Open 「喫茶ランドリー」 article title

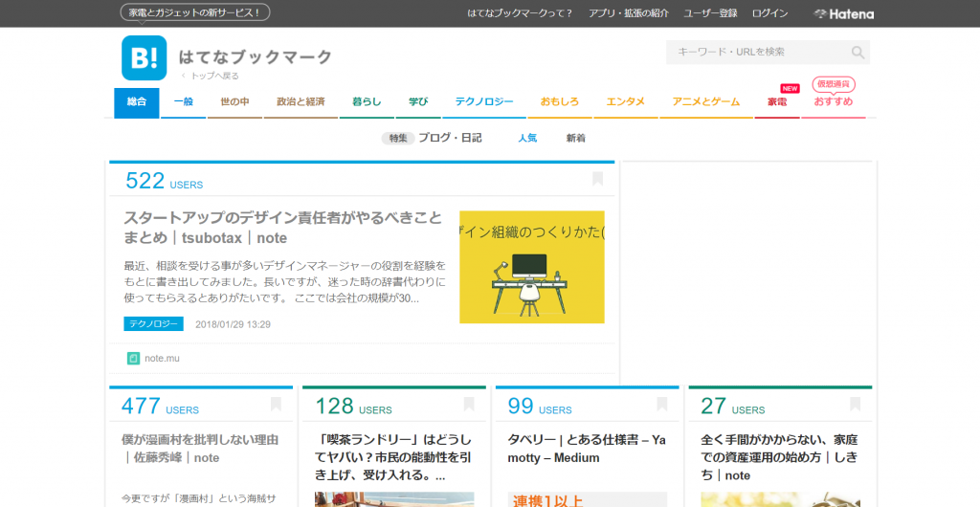click(x=393, y=457)
